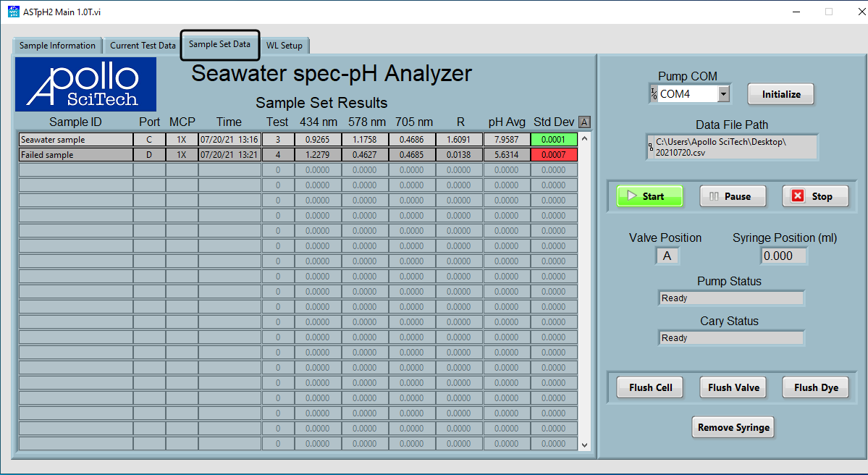Click the VISA I/O icon beside COM4

[654, 94]
